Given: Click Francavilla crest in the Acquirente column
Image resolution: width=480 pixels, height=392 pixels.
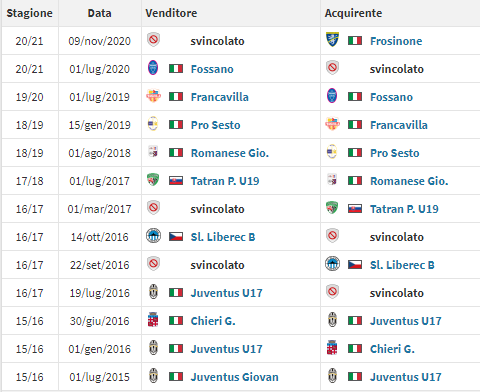Looking at the screenshot, I should click(x=332, y=124).
